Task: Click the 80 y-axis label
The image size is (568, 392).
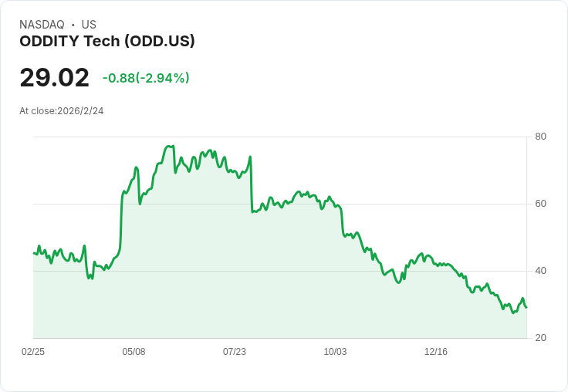Action: pyautogui.click(x=541, y=137)
